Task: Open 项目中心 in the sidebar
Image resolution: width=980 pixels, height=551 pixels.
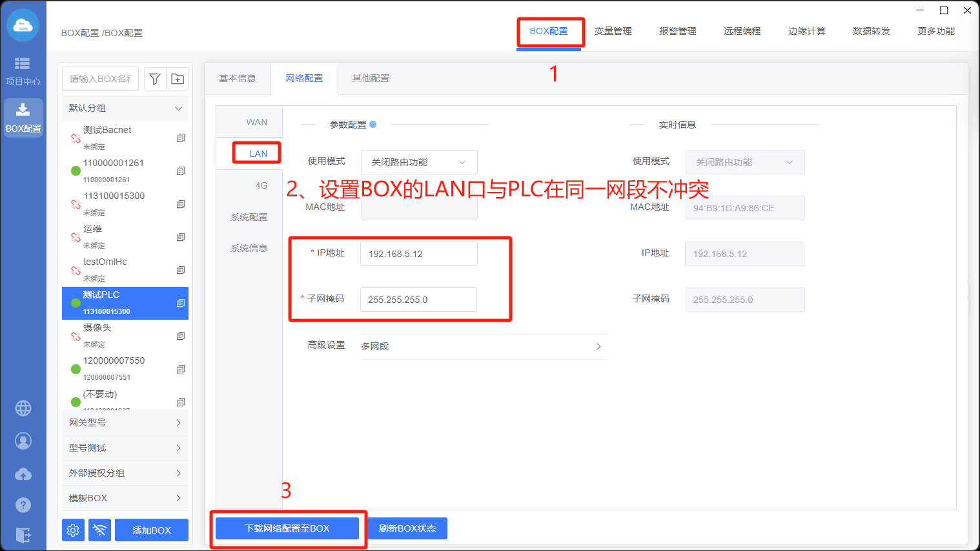Action: 23,72
